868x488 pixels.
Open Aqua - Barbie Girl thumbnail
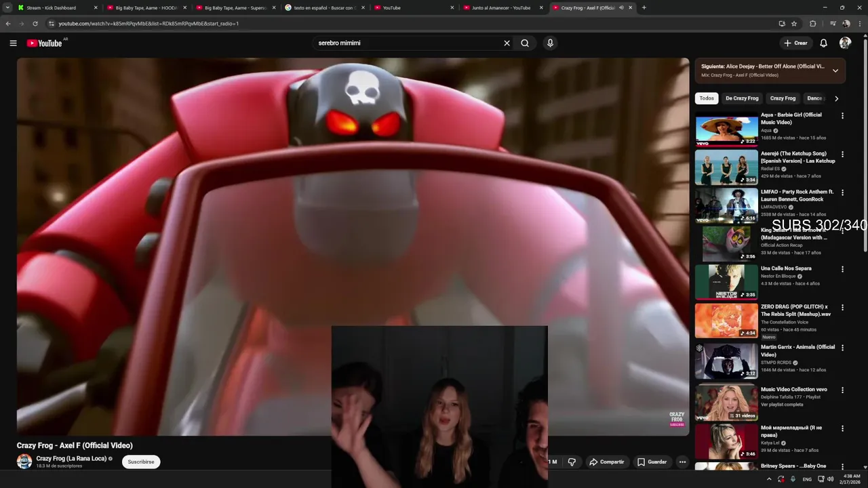click(726, 129)
